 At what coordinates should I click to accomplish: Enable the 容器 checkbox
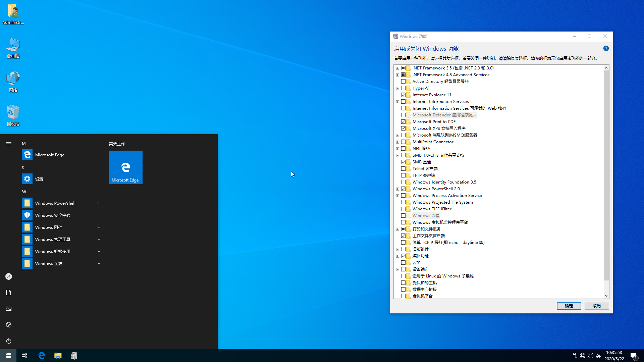click(404, 263)
